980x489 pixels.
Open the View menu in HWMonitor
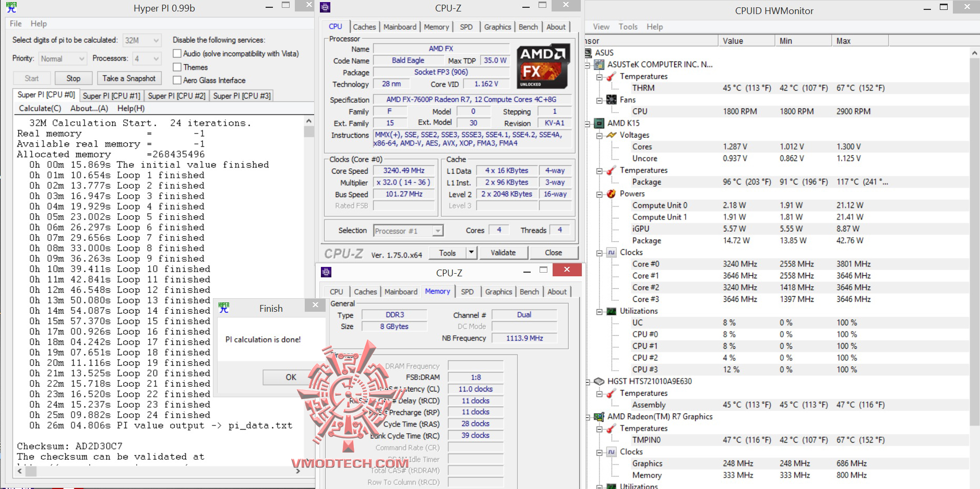click(x=601, y=27)
